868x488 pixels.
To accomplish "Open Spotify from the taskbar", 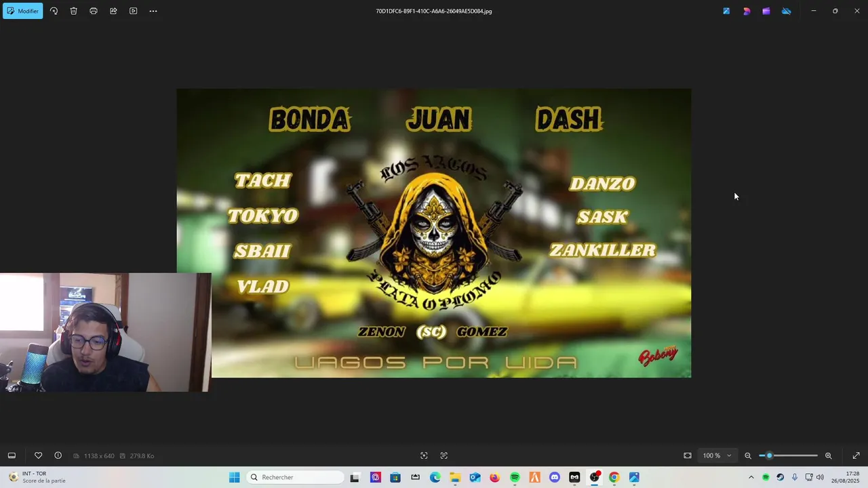I will pos(515,477).
